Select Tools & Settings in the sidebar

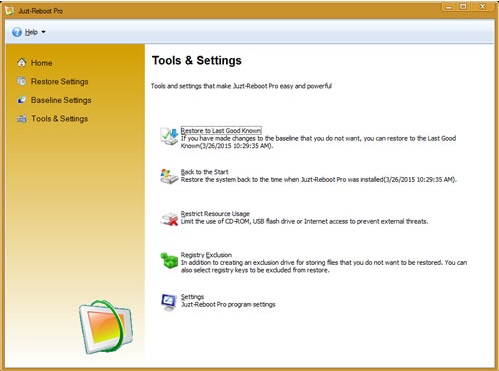click(59, 119)
